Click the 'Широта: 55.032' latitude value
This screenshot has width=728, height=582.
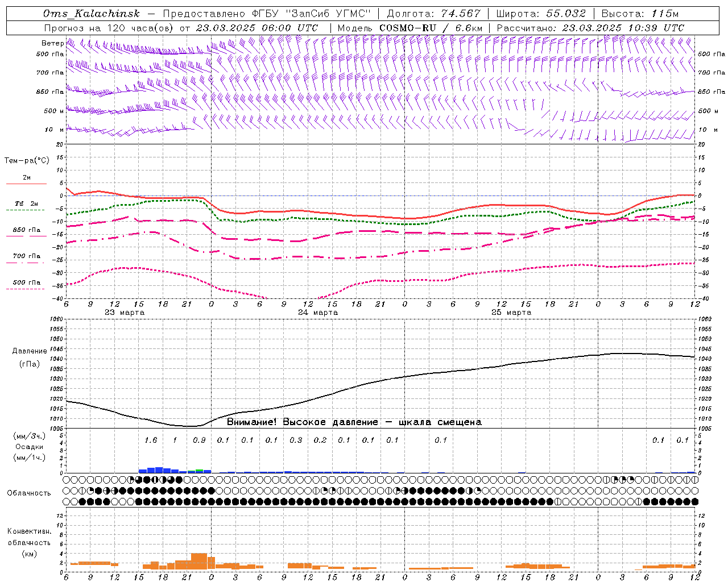tap(541, 14)
